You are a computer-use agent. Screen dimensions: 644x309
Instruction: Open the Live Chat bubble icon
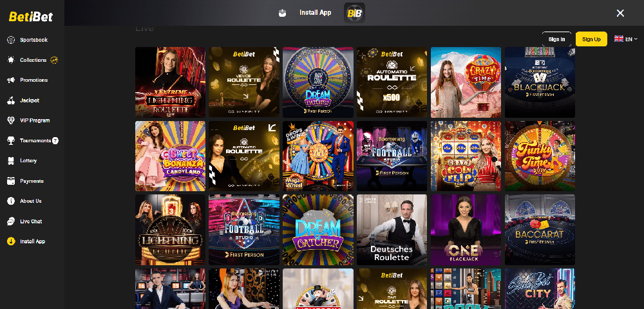(11, 221)
